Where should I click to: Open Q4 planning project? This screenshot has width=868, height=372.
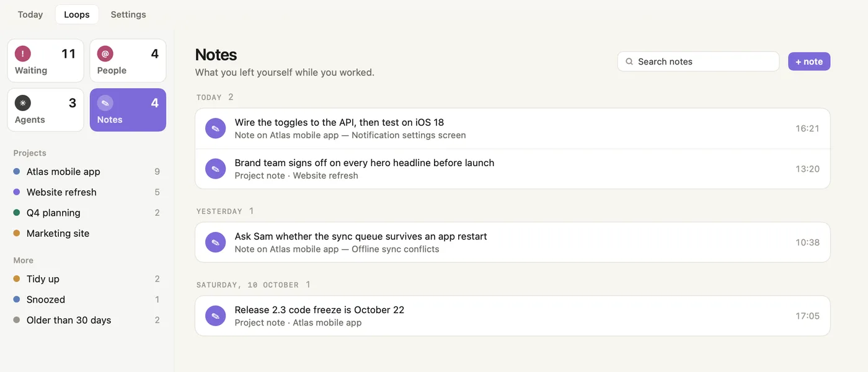pyautogui.click(x=87, y=213)
